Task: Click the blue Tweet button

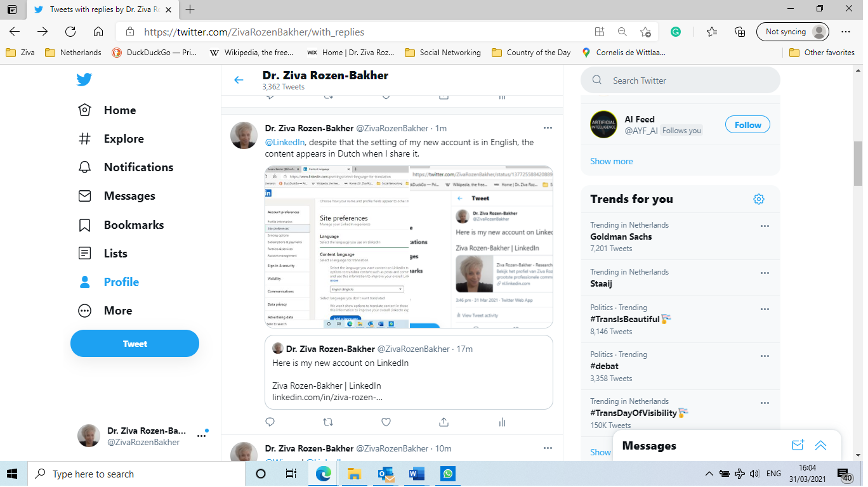Action: tap(135, 344)
